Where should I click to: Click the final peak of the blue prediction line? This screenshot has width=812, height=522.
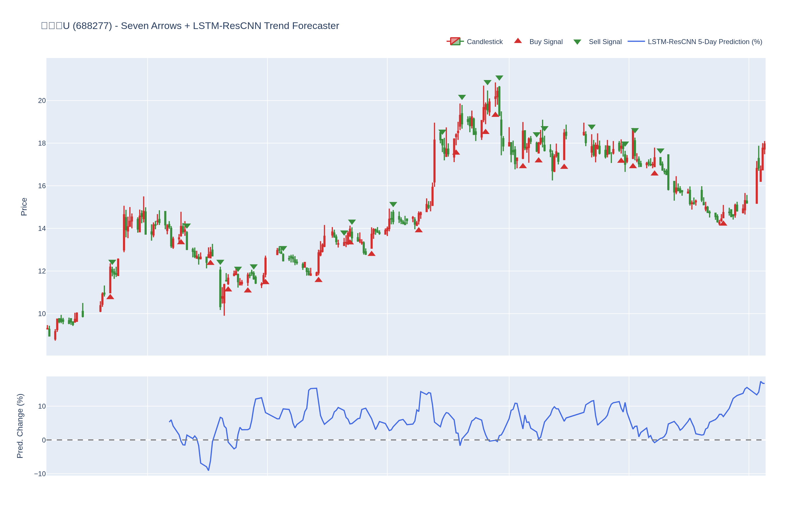coord(761,382)
